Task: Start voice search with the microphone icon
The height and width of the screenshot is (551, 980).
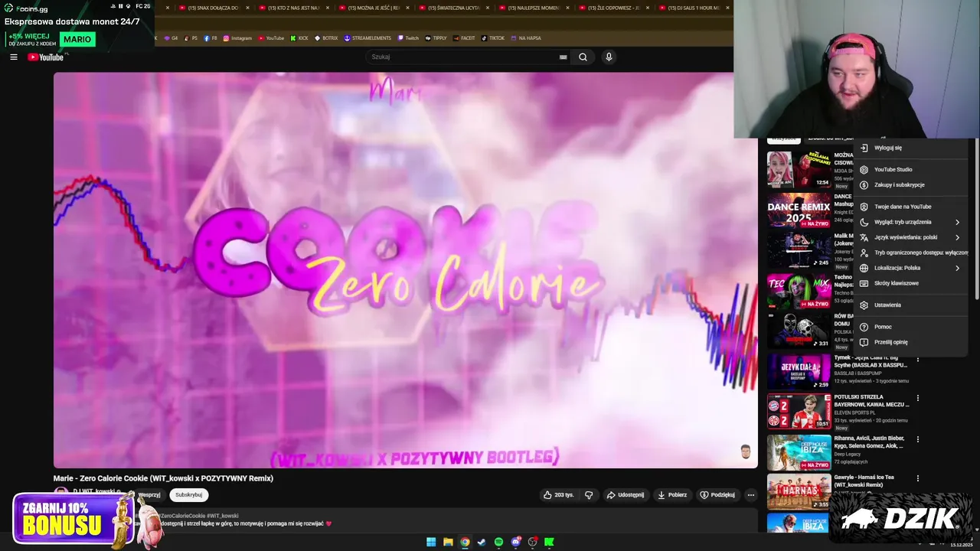Action: point(609,57)
